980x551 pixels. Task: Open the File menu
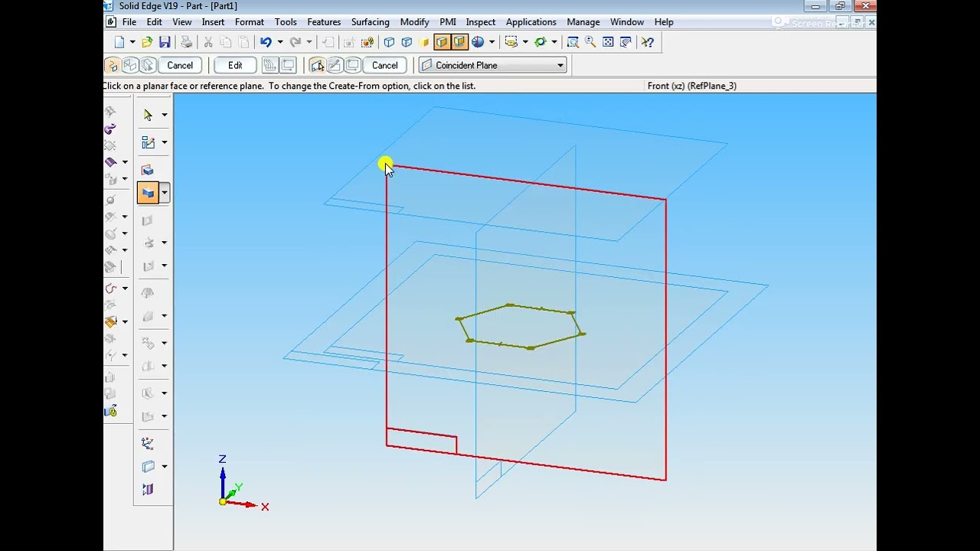129,22
